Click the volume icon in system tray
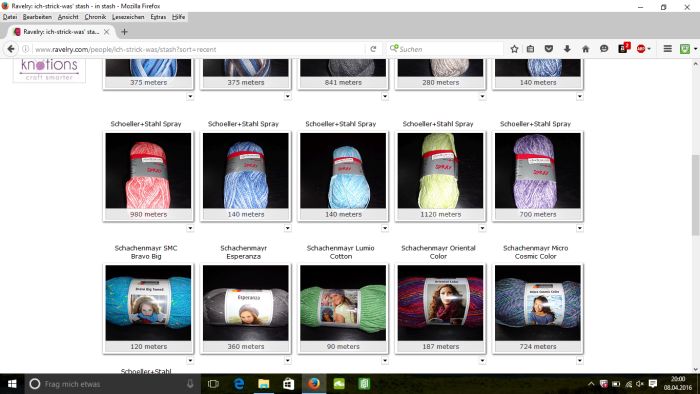 tap(640, 384)
